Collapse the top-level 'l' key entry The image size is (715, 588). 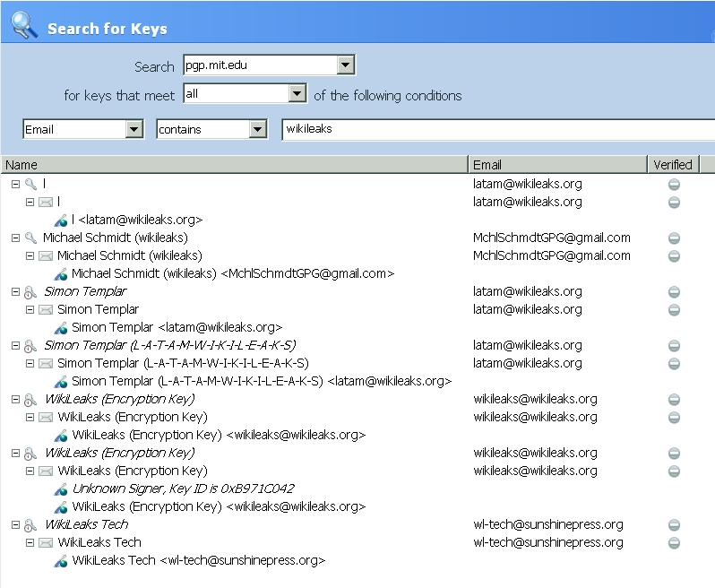tap(15, 184)
